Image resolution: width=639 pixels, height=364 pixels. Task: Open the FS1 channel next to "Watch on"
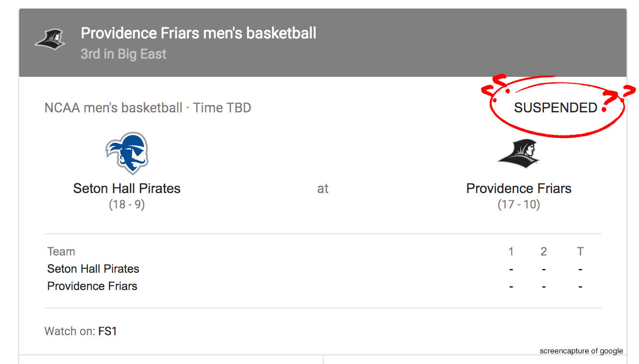click(x=108, y=331)
